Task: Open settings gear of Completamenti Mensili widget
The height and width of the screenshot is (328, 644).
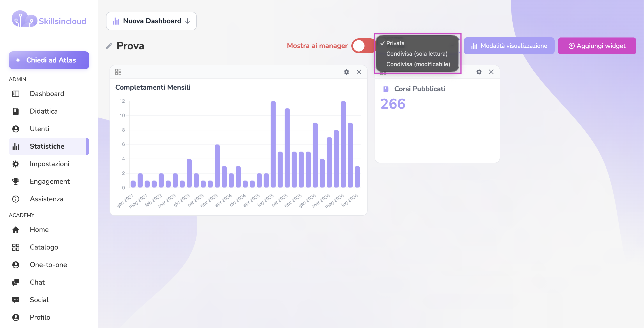Action: tap(346, 72)
